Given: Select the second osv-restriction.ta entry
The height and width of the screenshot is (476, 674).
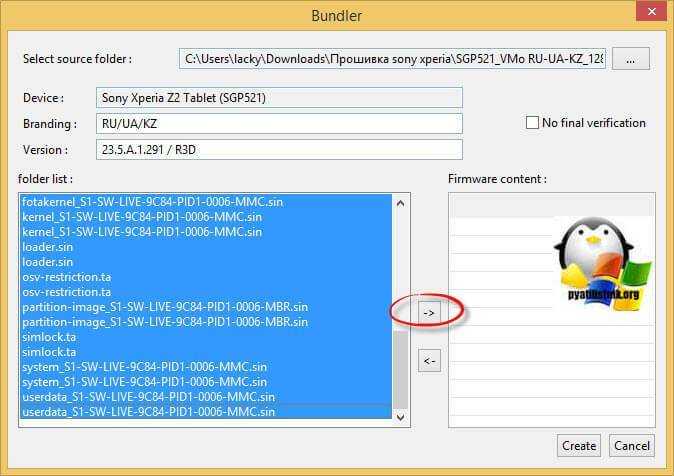Looking at the screenshot, I should click(206, 292).
